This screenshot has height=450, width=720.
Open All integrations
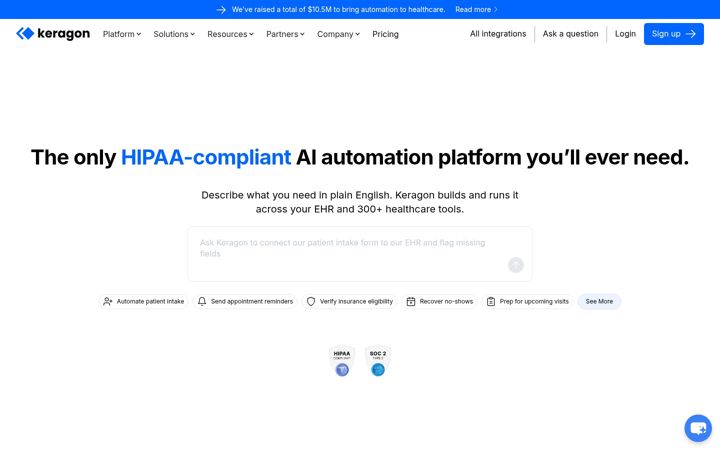click(x=498, y=34)
